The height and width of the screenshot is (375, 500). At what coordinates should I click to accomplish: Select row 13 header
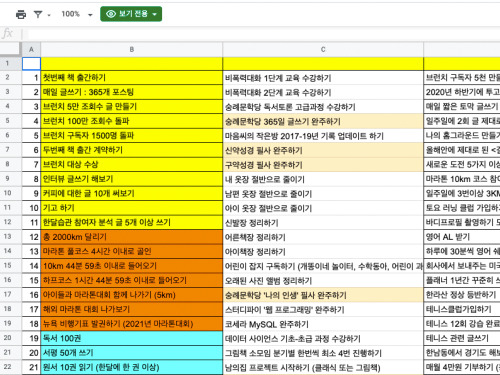point(7,237)
